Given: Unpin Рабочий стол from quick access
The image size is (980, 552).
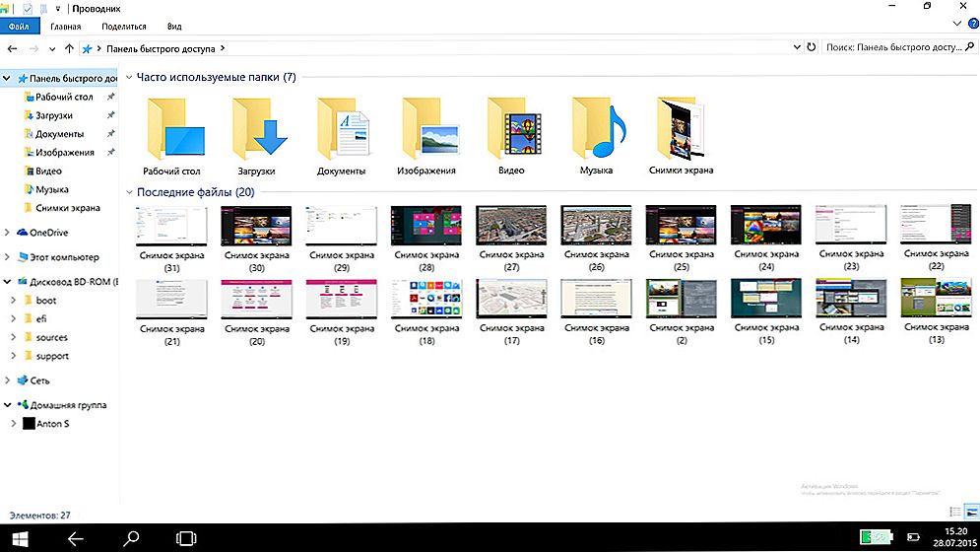Looking at the screenshot, I should 110,97.
